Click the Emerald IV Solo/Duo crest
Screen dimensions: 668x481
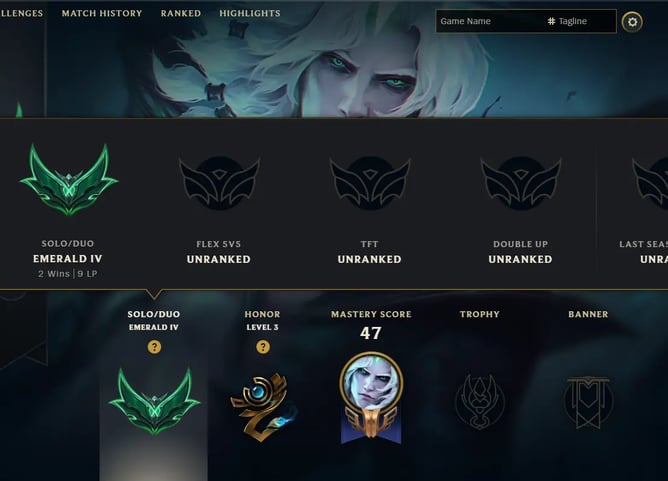click(69, 179)
